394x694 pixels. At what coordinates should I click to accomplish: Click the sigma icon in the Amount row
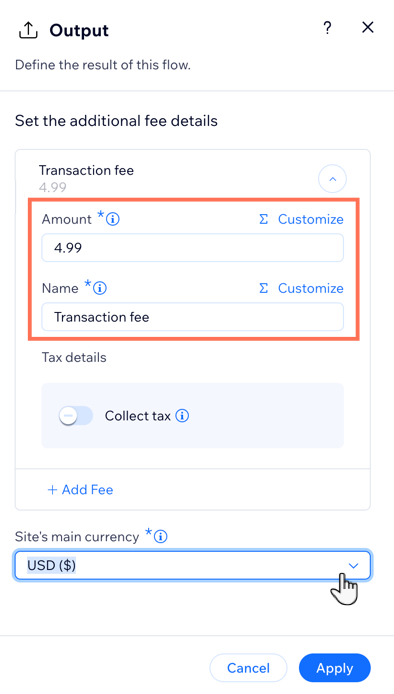263,219
